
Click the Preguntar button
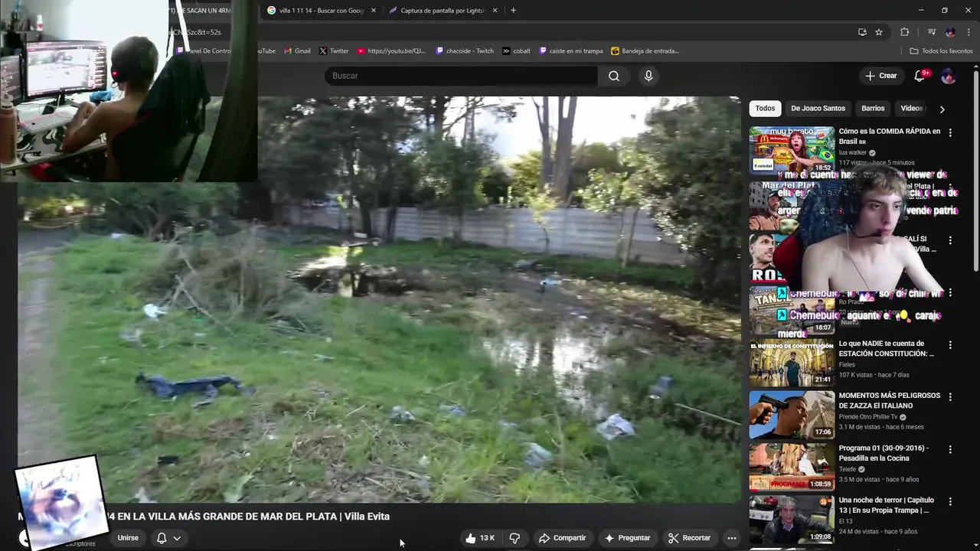pos(627,538)
